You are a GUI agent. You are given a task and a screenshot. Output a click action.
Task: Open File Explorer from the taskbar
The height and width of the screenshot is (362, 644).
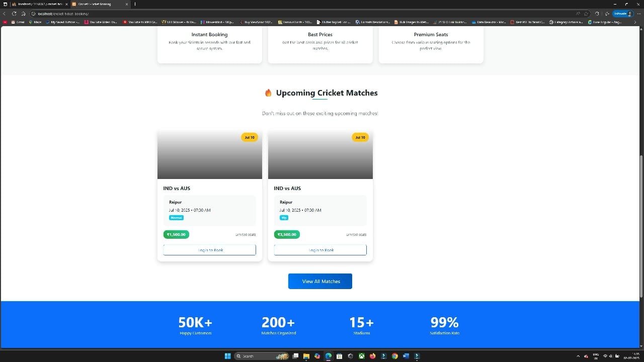click(306, 356)
